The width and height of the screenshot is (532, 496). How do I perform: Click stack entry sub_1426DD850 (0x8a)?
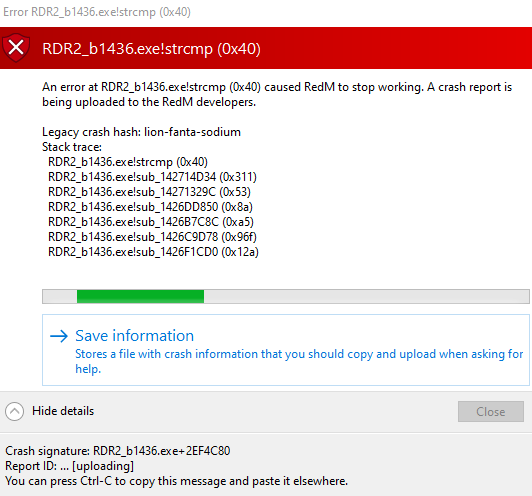(150, 207)
